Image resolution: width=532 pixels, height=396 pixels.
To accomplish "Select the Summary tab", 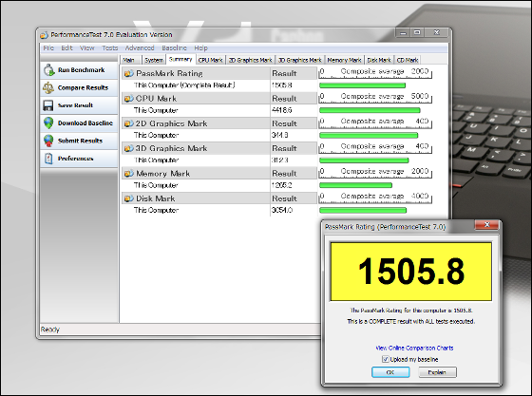I will click(x=180, y=59).
